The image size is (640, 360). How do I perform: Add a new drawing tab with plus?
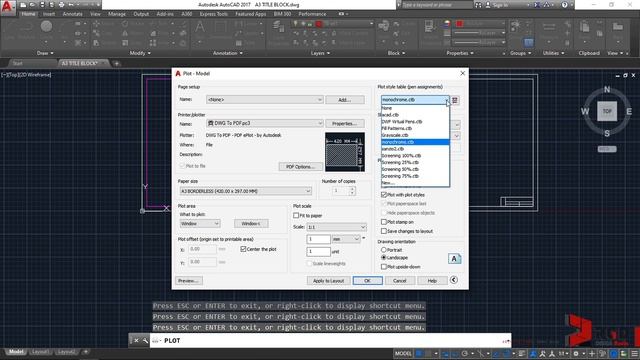116,63
